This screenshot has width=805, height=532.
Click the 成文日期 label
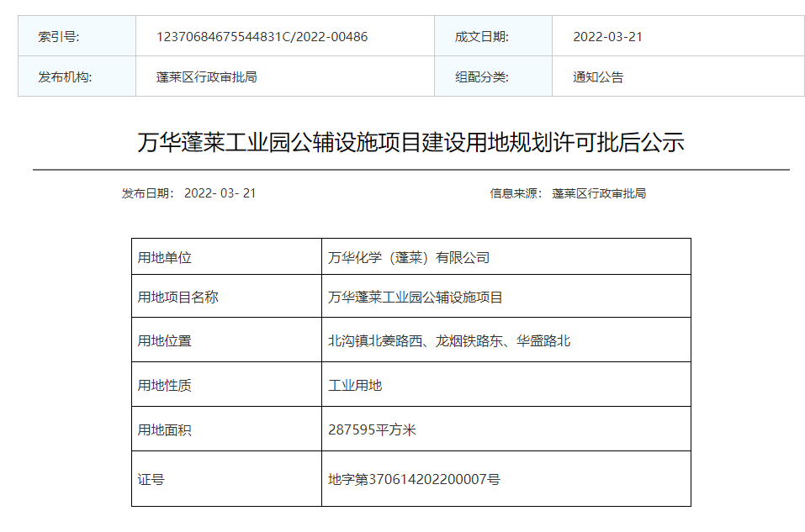point(481,37)
